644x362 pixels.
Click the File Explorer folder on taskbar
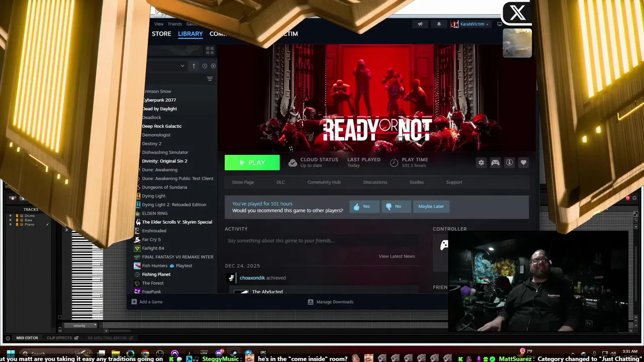(116, 353)
